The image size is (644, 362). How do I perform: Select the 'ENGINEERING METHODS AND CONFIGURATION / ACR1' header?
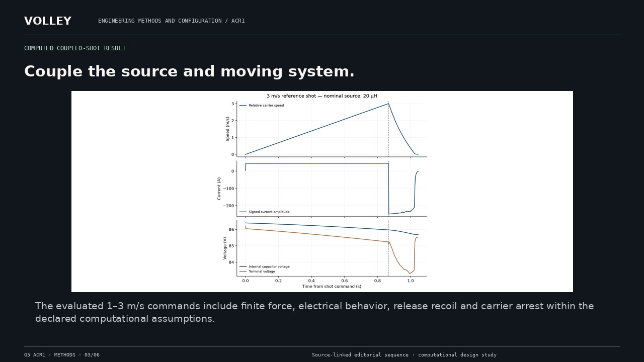click(172, 21)
